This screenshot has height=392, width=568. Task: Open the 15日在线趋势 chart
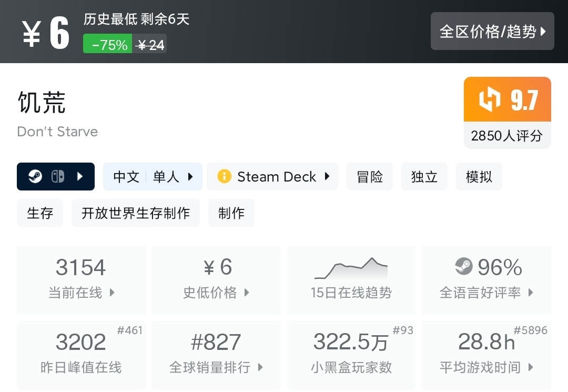click(351, 280)
